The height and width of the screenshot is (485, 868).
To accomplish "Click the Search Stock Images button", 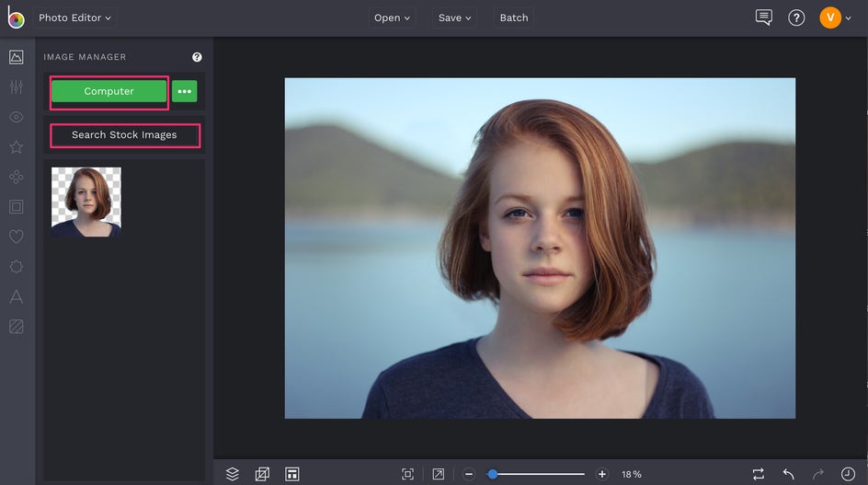I will (124, 134).
